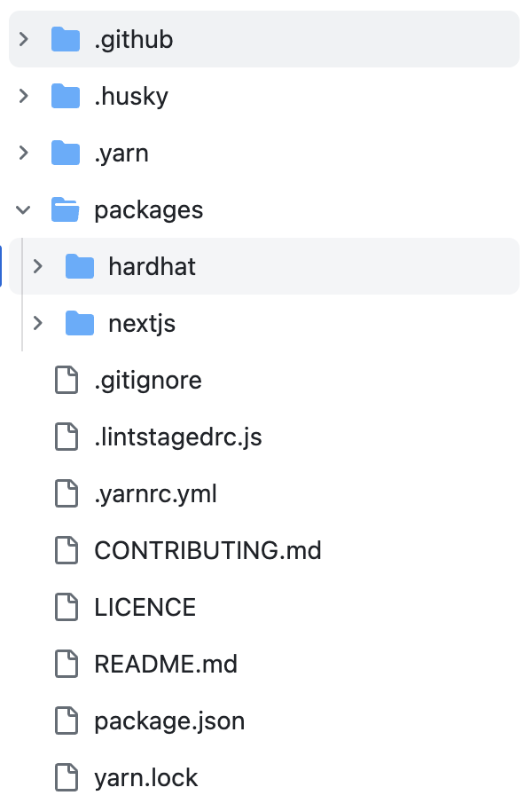Viewport: 532px width, 811px height.
Task: Click the .yarn folder icon
Action: coord(65,153)
